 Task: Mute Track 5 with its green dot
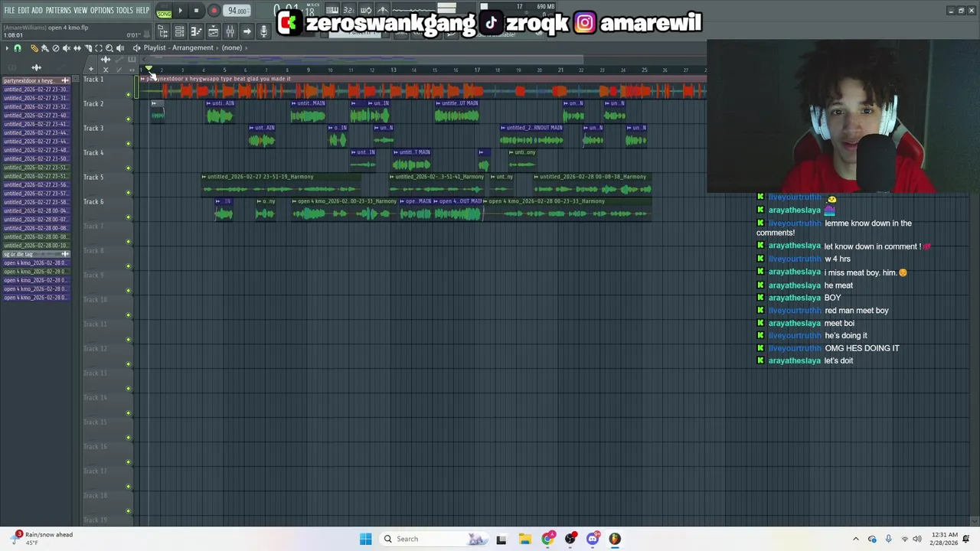(x=129, y=192)
